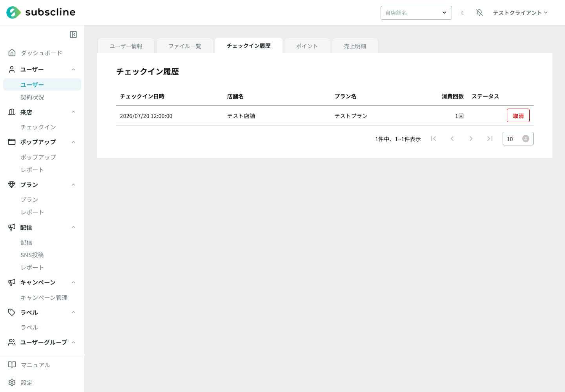Viewport: 565px width, 392px height.
Task: Collapse the 来店 sidebar section
Action: (73, 112)
